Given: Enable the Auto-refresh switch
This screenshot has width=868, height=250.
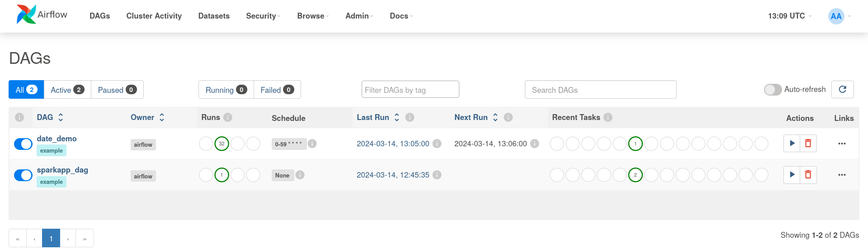Looking at the screenshot, I should pos(773,90).
